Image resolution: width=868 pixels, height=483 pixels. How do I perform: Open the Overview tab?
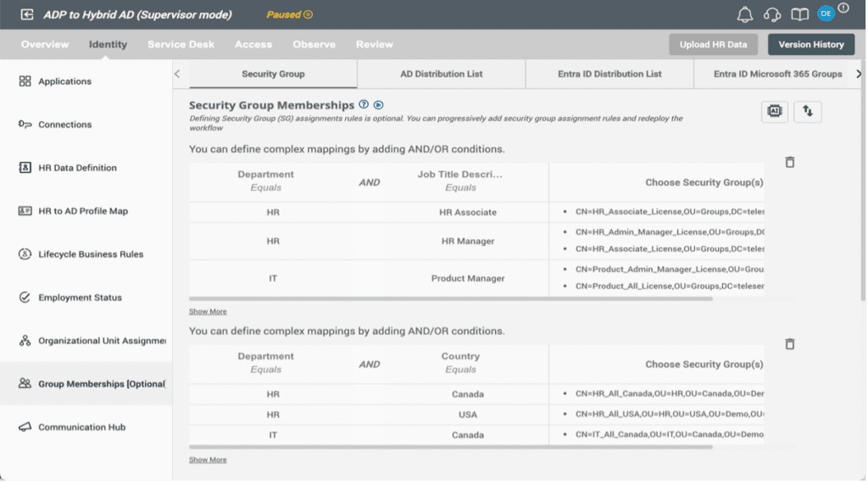[x=45, y=44]
